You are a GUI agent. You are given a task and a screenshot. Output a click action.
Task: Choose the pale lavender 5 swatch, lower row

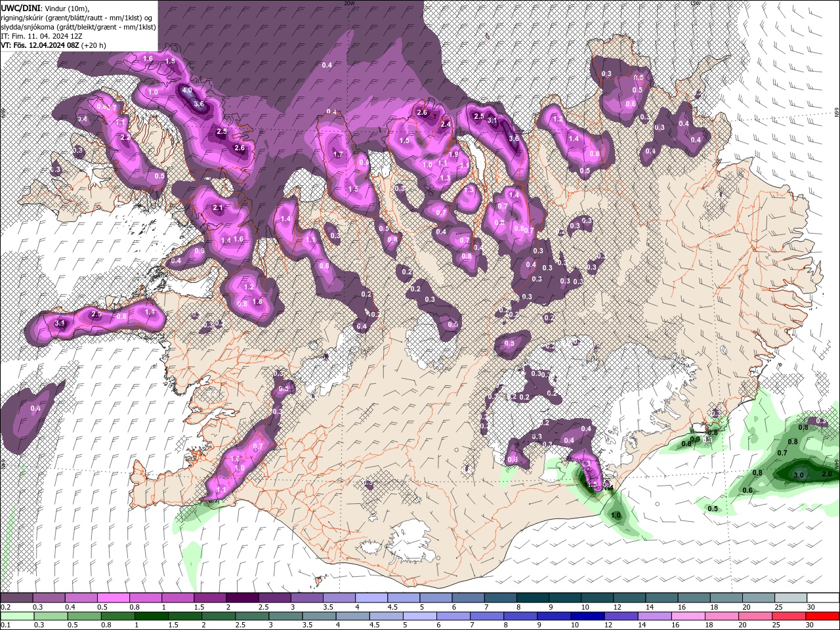click(420, 616)
